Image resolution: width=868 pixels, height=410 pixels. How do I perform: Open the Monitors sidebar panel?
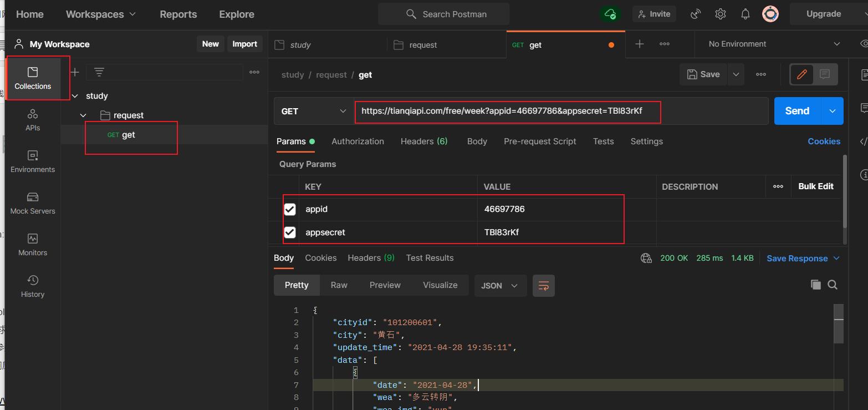click(x=33, y=245)
